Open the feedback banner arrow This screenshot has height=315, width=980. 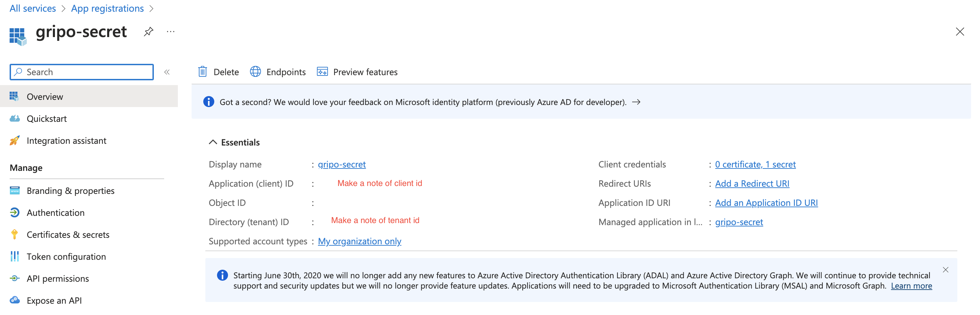pos(636,102)
